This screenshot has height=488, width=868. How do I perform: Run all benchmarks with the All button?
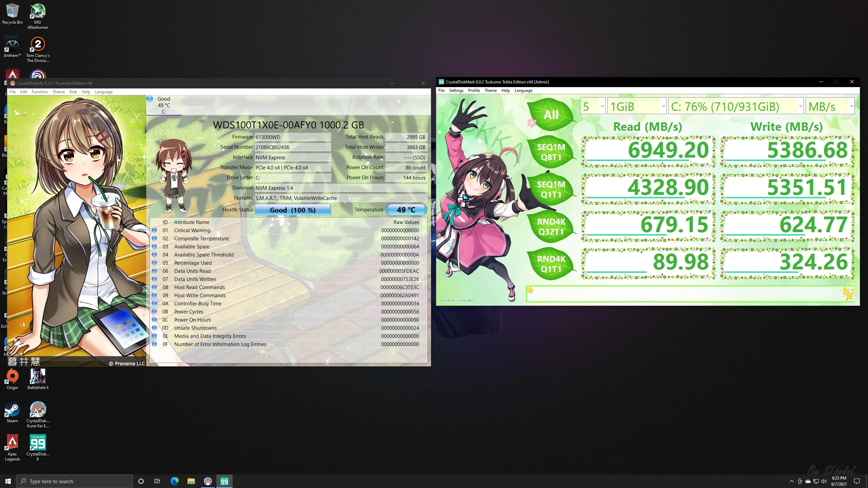(x=551, y=115)
